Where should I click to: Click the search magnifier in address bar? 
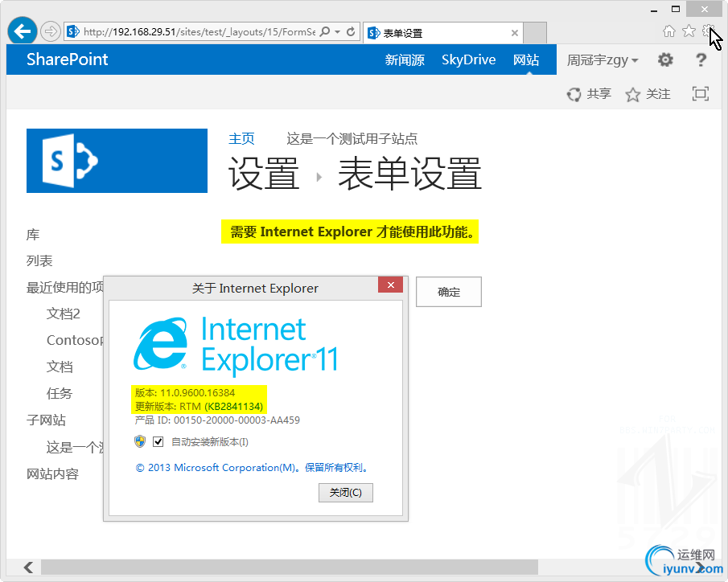[x=325, y=31]
